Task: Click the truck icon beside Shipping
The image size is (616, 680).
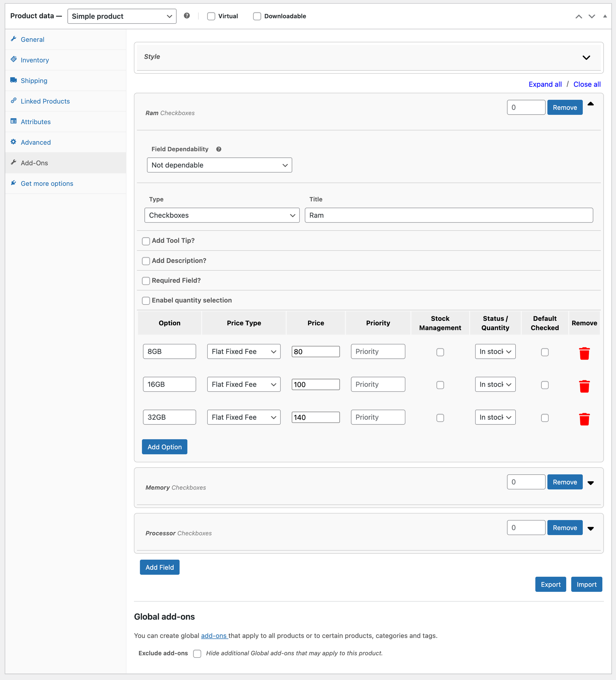Action: [x=14, y=80]
